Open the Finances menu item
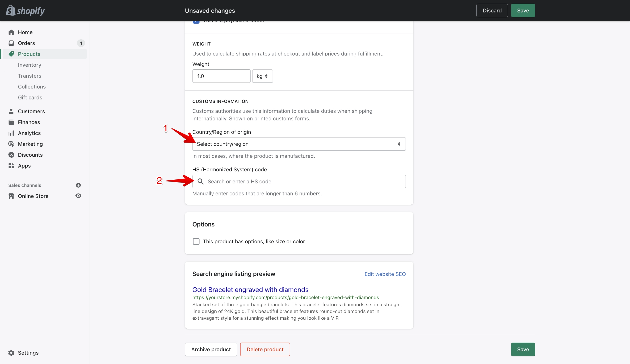The height and width of the screenshot is (364, 630). coord(29,122)
